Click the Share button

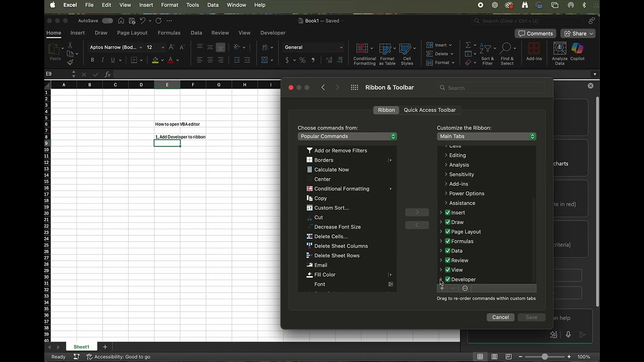[x=579, y=34]
